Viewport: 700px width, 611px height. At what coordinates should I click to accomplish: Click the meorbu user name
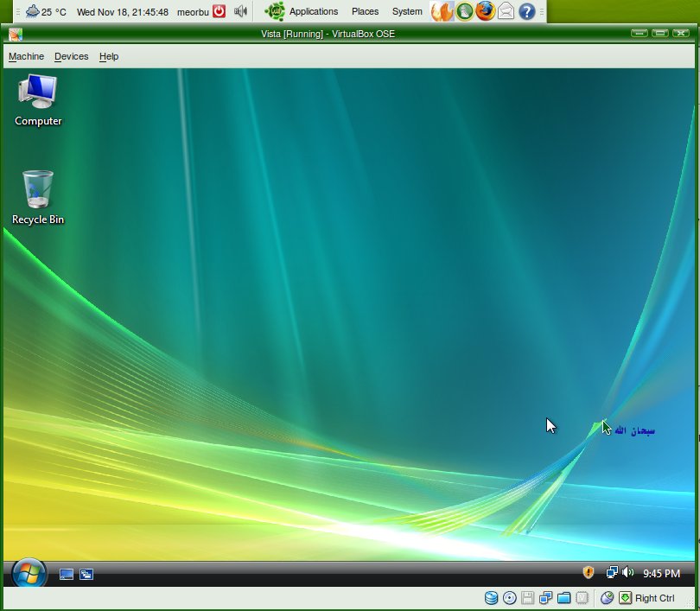click(193, 12)
